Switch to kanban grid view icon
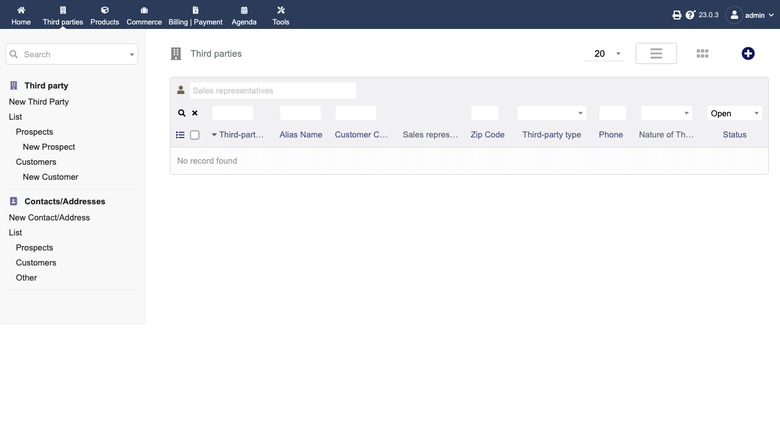Image resolution: width=780 pixels, height=439 pixels. (702, 53)
